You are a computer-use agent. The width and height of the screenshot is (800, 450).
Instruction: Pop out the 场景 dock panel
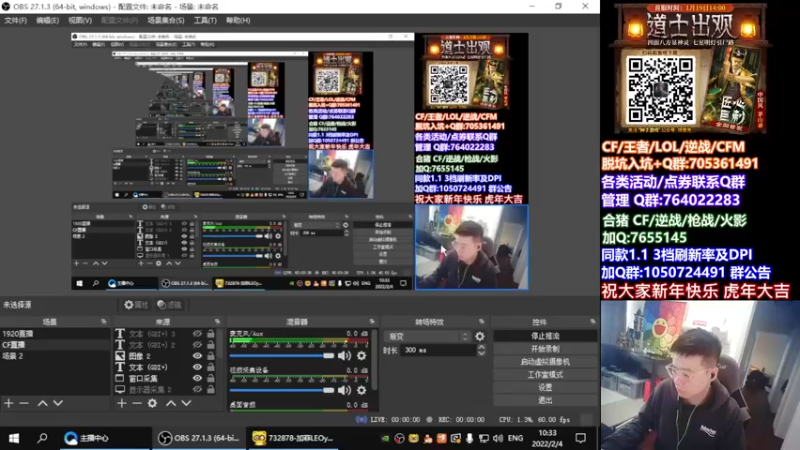coord(104,321)
